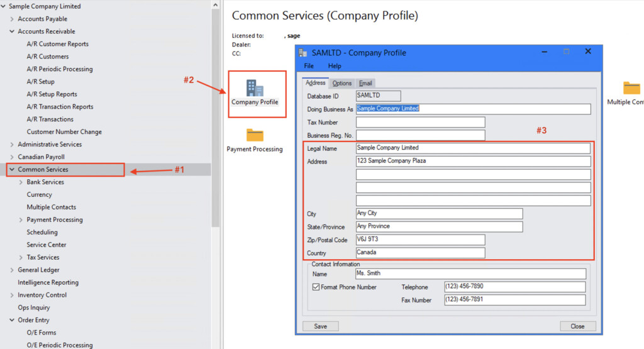Select Currency under Common Services

39,195
